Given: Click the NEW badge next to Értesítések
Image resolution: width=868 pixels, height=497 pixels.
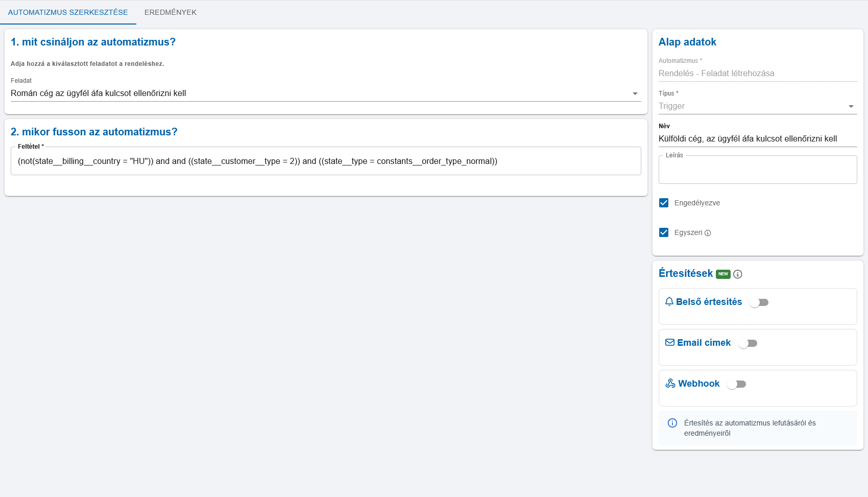Looking at the screenshot, I should pyautogui.click(x=723, y=274).
